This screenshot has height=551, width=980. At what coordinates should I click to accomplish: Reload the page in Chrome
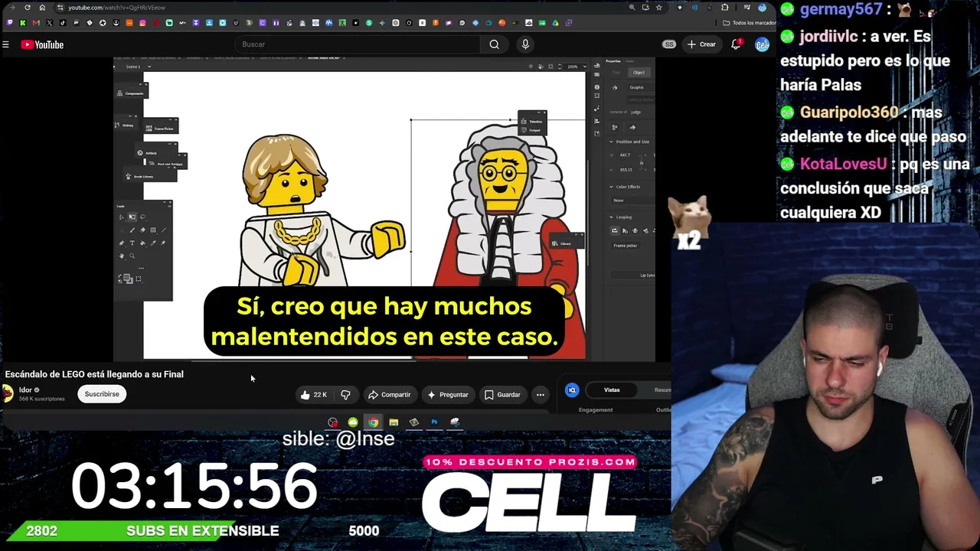point(28,8)
